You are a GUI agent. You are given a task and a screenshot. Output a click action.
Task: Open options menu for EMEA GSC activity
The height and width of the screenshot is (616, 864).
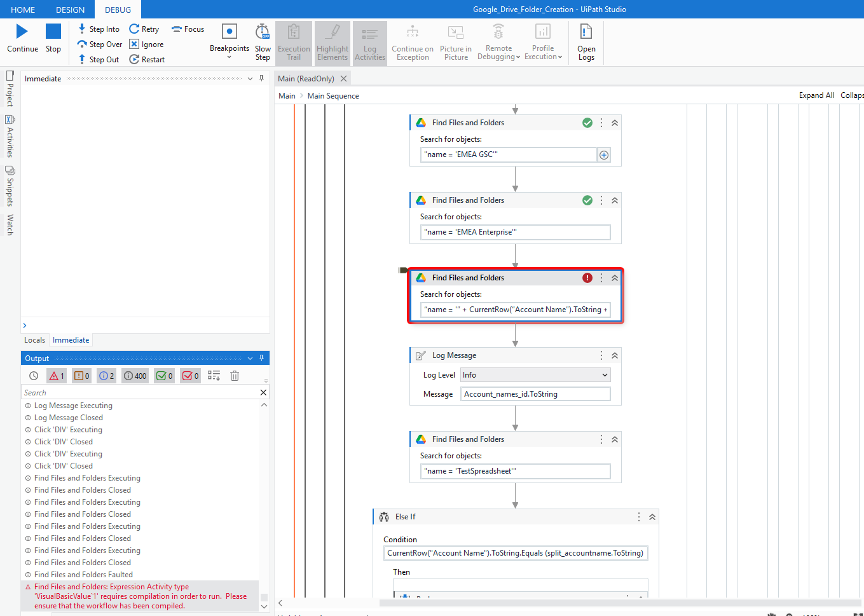point(601,123)
